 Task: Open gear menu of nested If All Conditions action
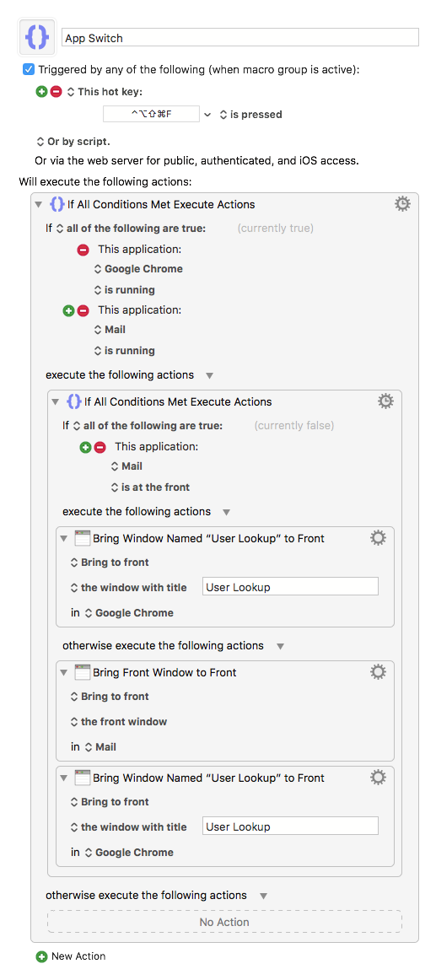coord(386,401)
